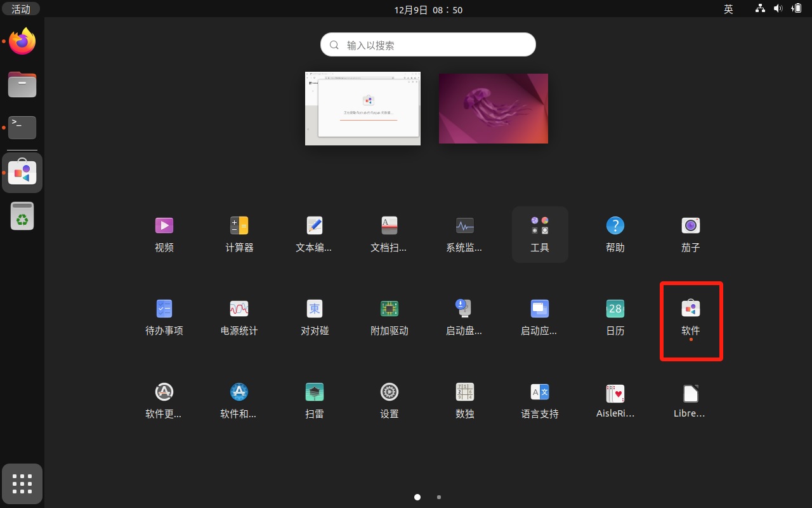The width and height of the screenshot is (812, 508).
Task: Open the date and time menu in top bar
Action: coord(428,10)
